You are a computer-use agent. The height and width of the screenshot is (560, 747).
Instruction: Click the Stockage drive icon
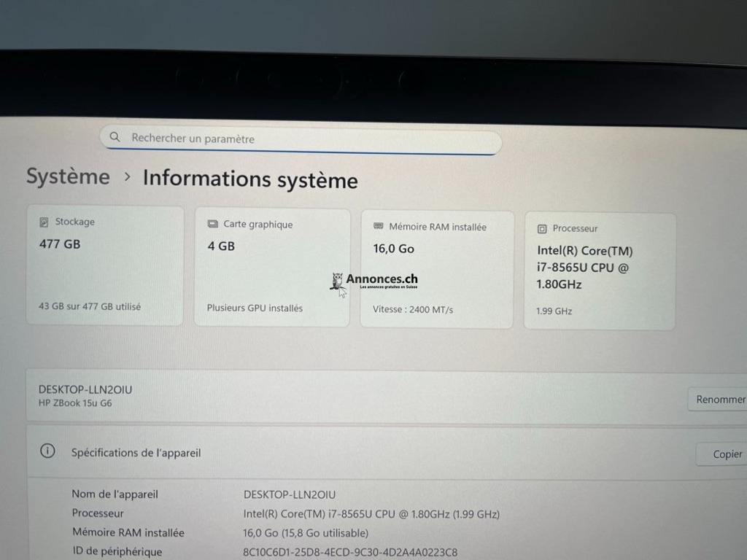(44, 222)
